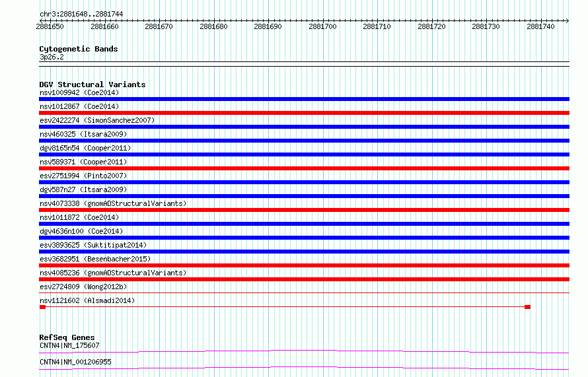The height and width of the screenshot is (377, 588).
Task: Click the nsv1009942 (Coe2014) variant label
Action: (79, 92)
